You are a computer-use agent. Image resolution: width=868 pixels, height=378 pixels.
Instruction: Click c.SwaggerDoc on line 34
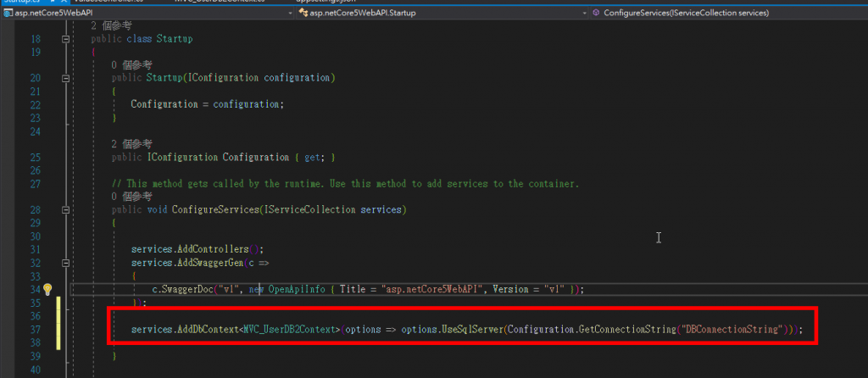[x=183, y=289]
